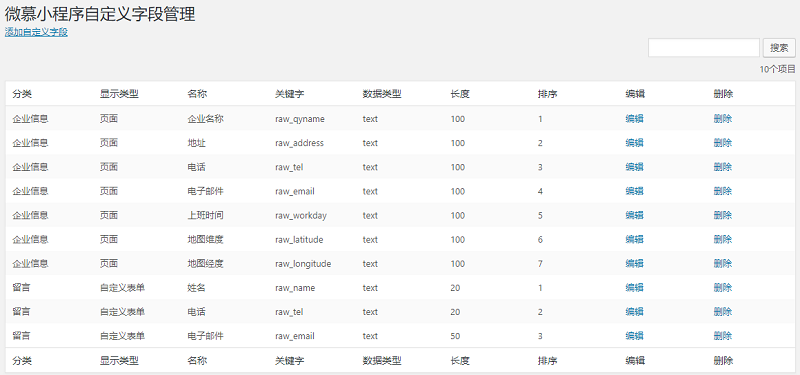Viewport: 800px width, 375px height.
Task: Click the 上班时间 name cell
Action: 206,215
